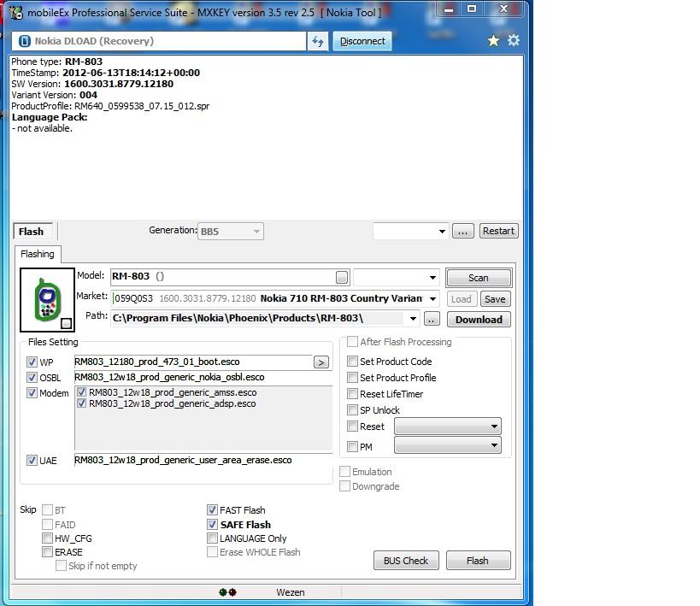This screenshot has width=700, height=606.
Task: Uncheck the OSBL file checkbox
Action: pyautogui.click(x=32, y=378)
